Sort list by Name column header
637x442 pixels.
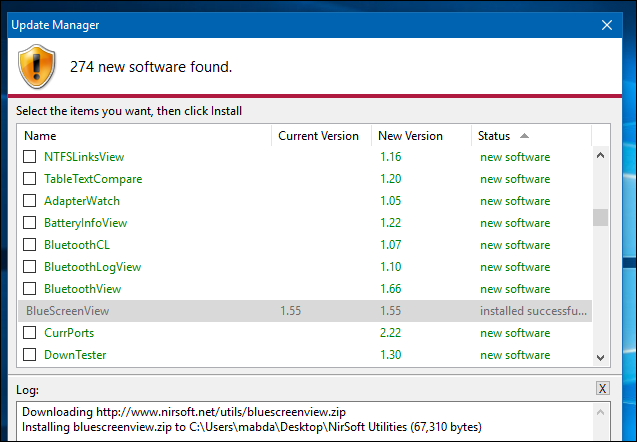point(144,136)
